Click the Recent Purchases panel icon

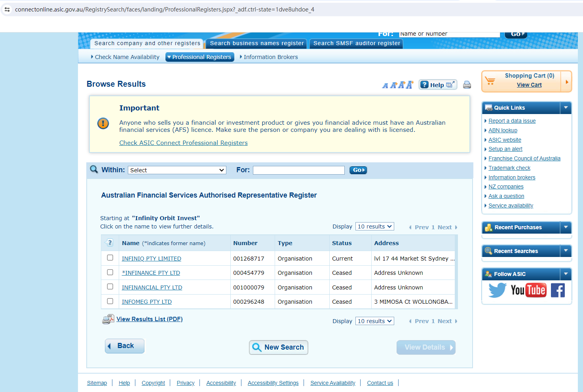489,227
